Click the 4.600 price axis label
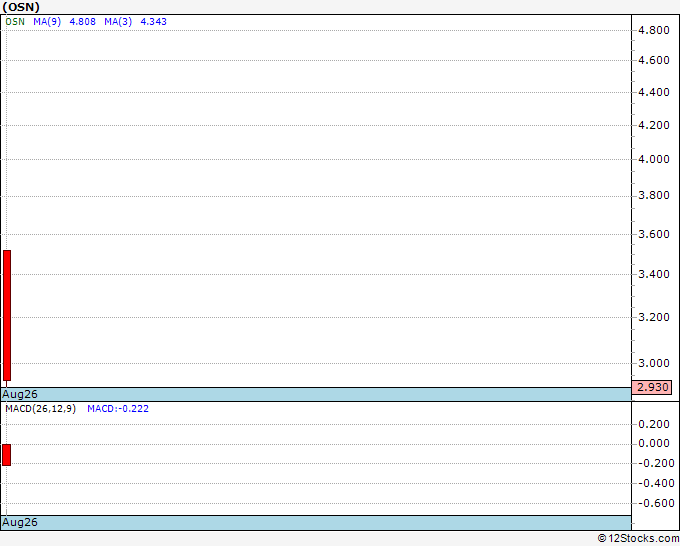The height and width of the screenshot is (546, 680). (654, 60)
